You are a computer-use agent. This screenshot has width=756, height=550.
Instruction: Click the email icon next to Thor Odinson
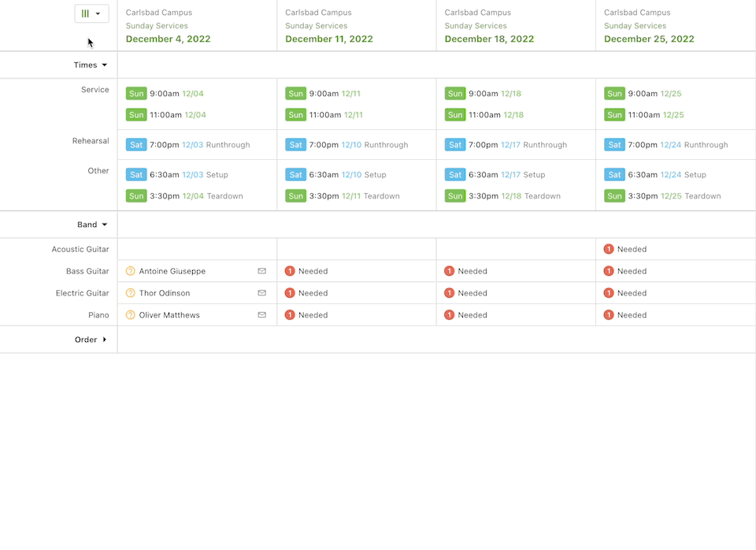click(262, 293)
